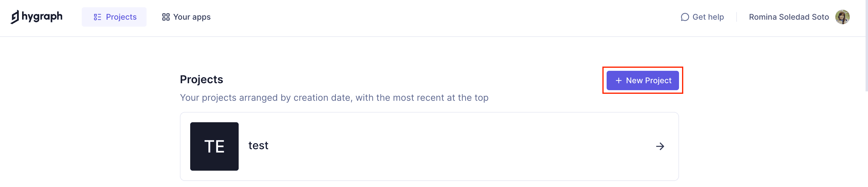Screen dimensions: 868x187
Task: Click the right arrow on test project
Action: [x=660, y=146]
